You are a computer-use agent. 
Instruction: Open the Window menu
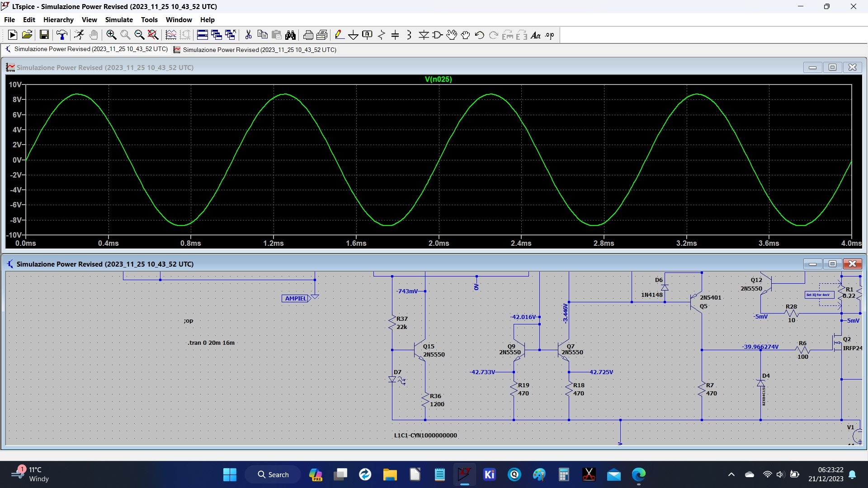179,19
